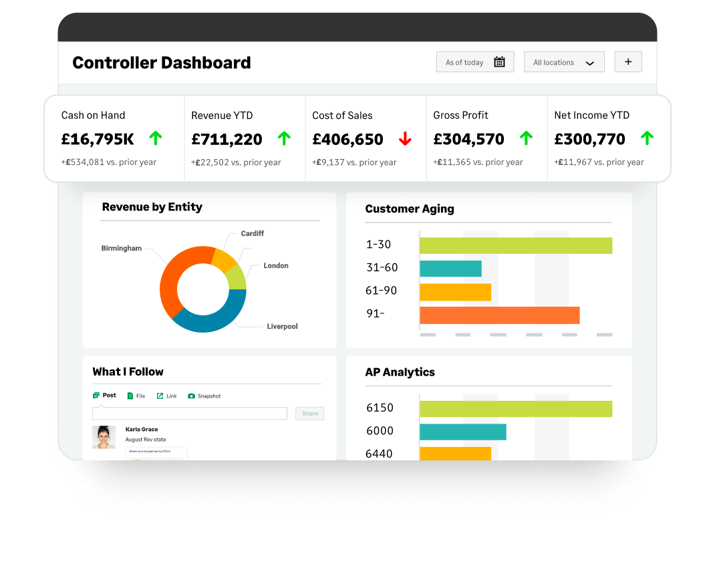Click the AP Analytics heading
Image resolution: width=715 pixels, height=588 pixels.
point(400,372)
